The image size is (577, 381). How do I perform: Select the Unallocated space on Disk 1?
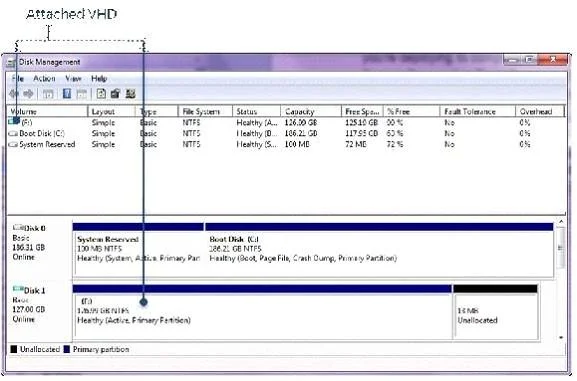(496, 311)
